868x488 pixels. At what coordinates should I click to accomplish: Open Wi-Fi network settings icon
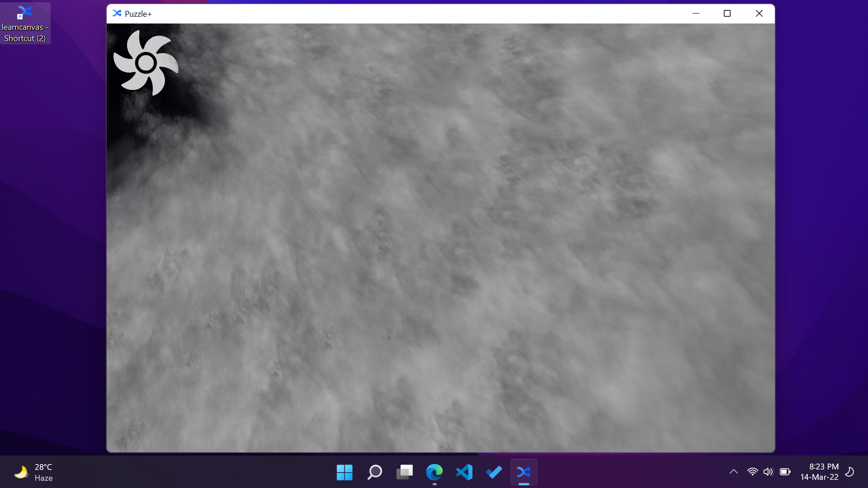(752, 472)
